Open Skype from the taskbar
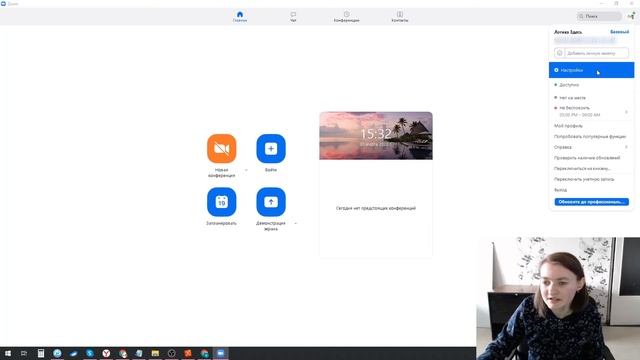This screenshot has width=640, height=360. click(x=90, y=353)
